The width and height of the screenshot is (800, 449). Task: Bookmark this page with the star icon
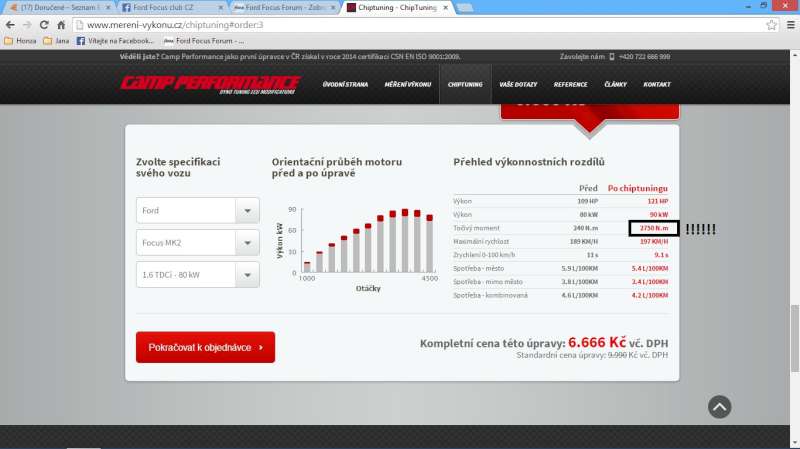click(x=768, y=24)
